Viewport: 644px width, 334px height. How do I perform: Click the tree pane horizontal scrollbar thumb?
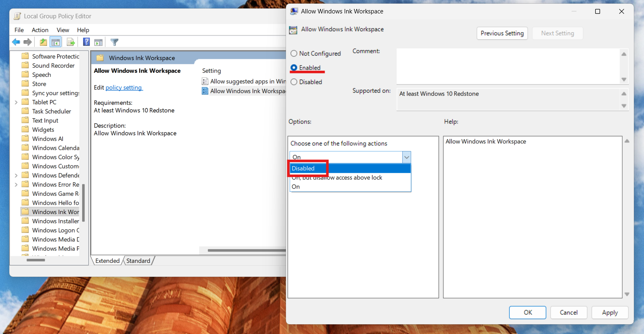[36, 260]
